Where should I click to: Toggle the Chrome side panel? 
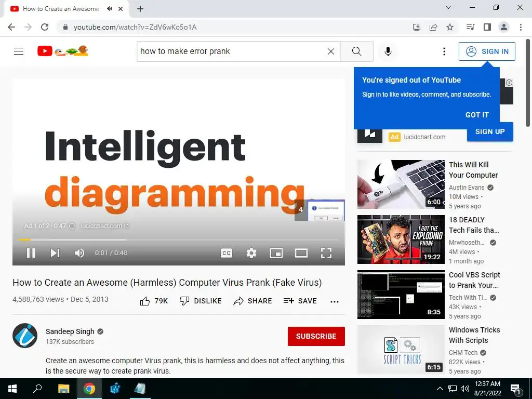(487, 27)
